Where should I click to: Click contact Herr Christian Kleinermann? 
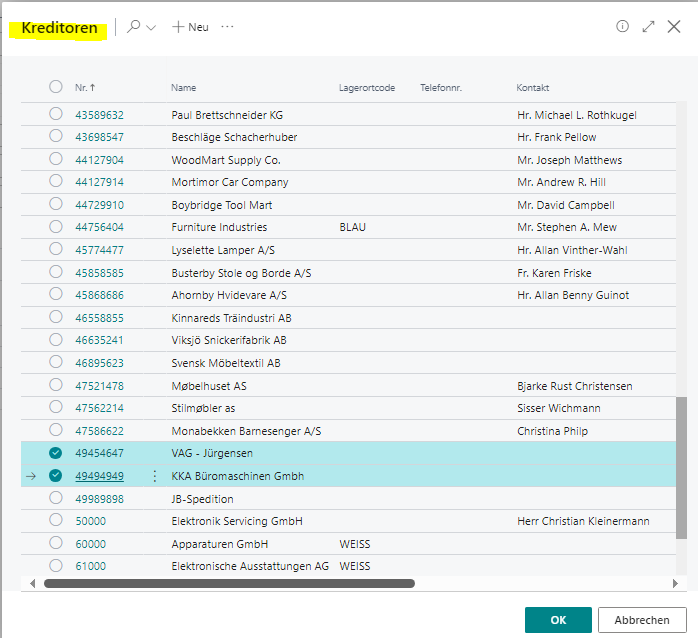(583, 521)
